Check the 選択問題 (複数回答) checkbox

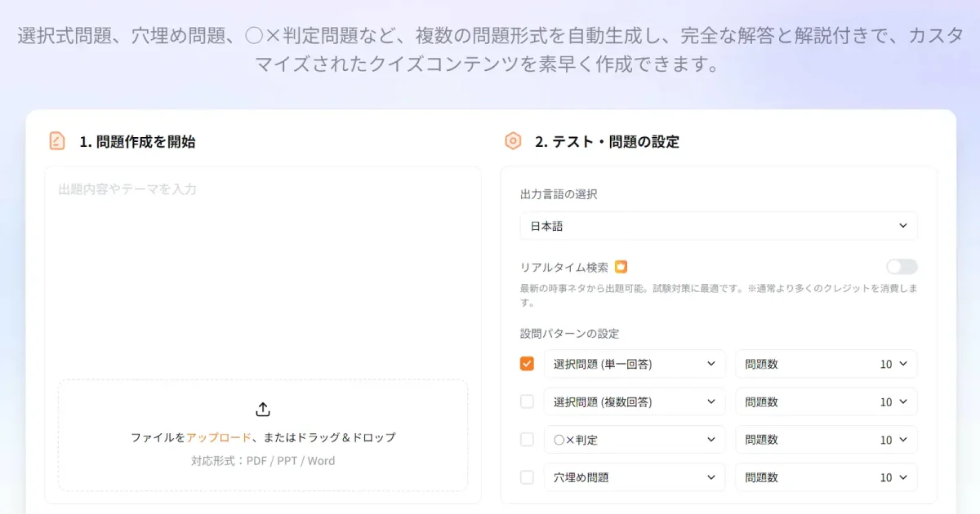click(x=527, y=401)
